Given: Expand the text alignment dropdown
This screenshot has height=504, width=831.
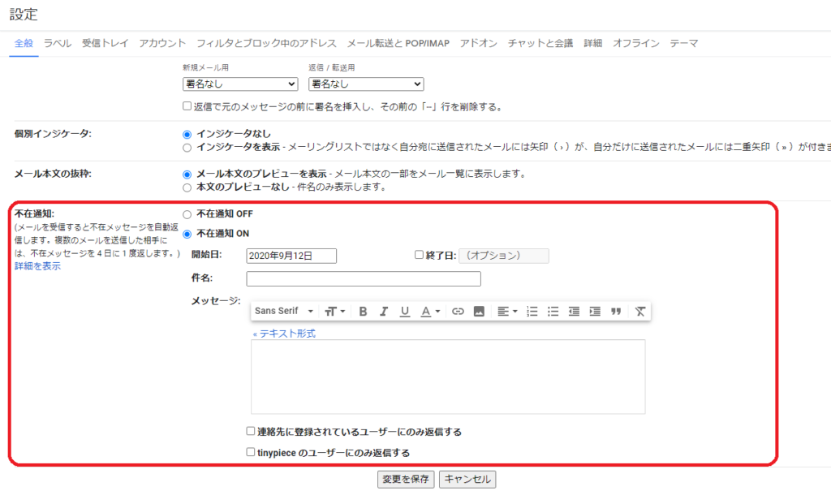Looking at the screenshot, I should tap(507, 312).
